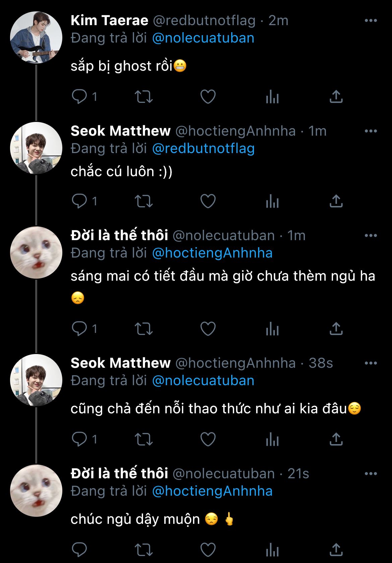Retweet the 'chúc ngủ dậy muộn' tweet

click(x=144, y=550)
